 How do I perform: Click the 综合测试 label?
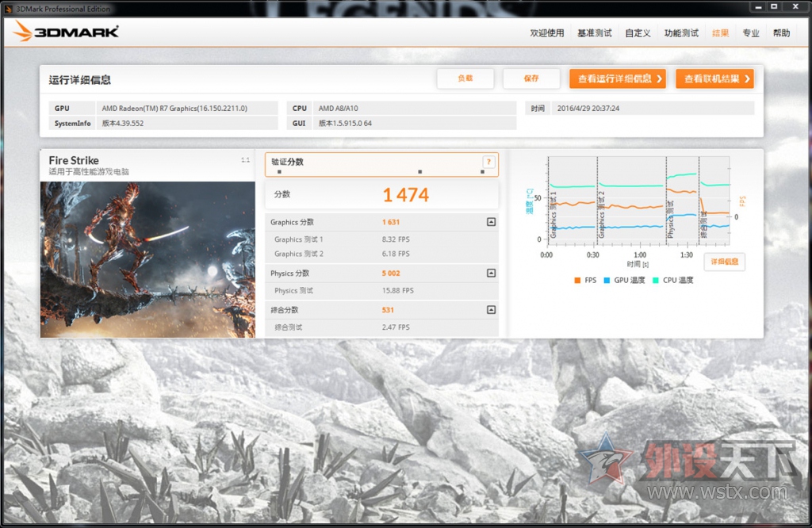(289, 327)
